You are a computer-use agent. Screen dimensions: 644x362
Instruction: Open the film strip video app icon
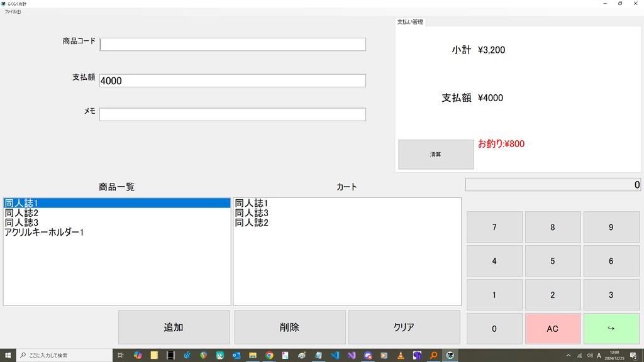point(170,356)
